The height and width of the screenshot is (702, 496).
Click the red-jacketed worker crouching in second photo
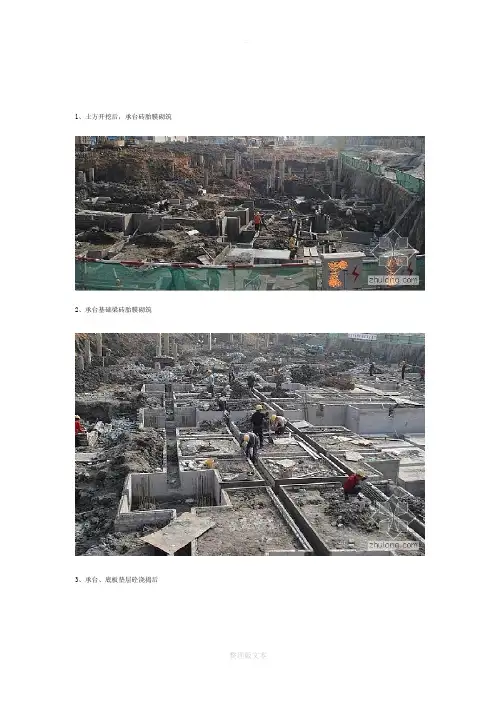pos(354,484)
